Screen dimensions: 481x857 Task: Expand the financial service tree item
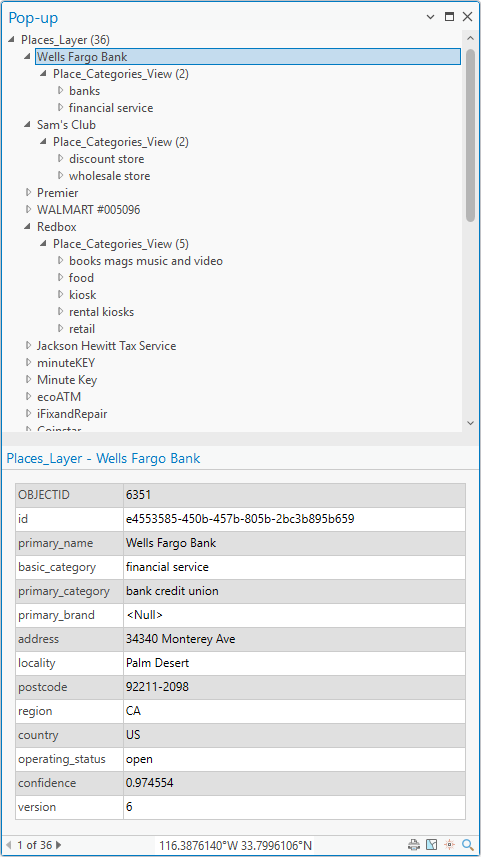click(x=61, y=107)
